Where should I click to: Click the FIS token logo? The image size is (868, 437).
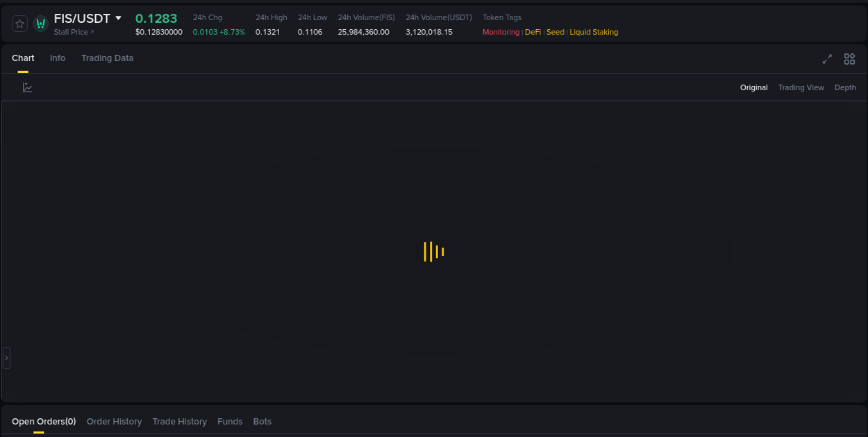click(40, 23)
